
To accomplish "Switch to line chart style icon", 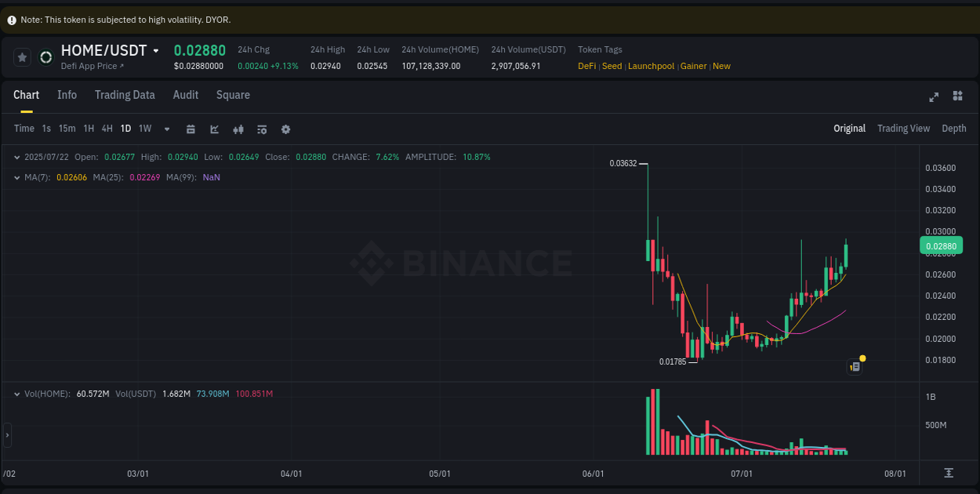I will point(214,129).
